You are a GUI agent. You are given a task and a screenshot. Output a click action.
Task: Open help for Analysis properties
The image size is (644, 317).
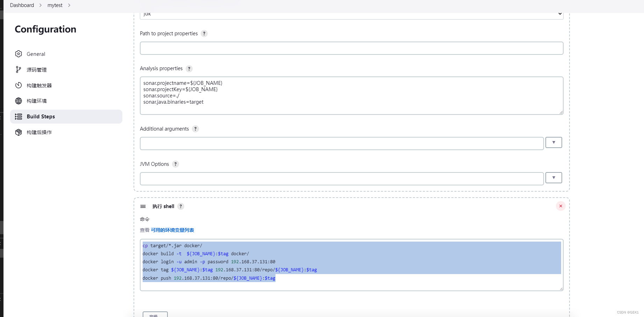coord(189,69)
